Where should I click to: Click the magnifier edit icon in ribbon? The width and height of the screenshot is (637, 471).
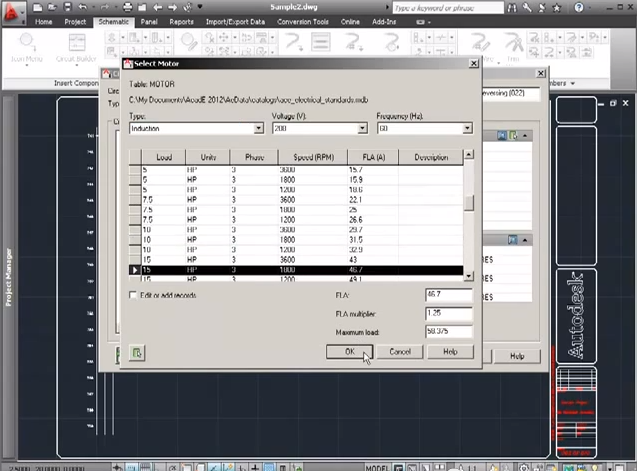pyautogui.click(x=189, y=42)
